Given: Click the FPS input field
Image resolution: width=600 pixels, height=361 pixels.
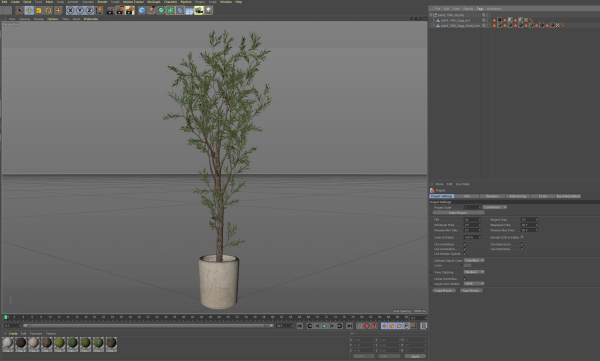Looking at the screenshot, I should pyautogui.click(x=472, y=220).
